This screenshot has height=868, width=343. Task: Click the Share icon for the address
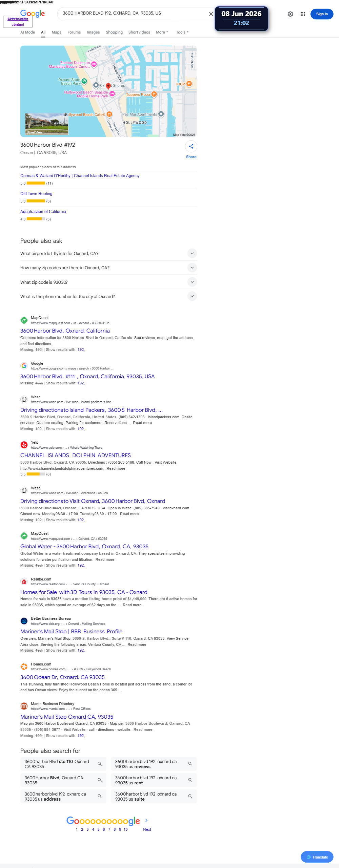point(191,146)
